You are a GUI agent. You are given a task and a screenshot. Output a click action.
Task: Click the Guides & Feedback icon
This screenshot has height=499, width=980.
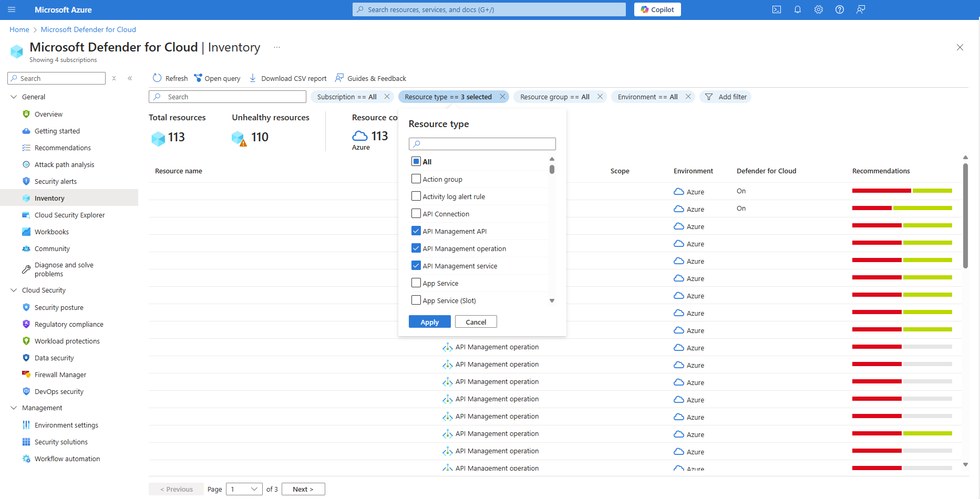[339, 78]
